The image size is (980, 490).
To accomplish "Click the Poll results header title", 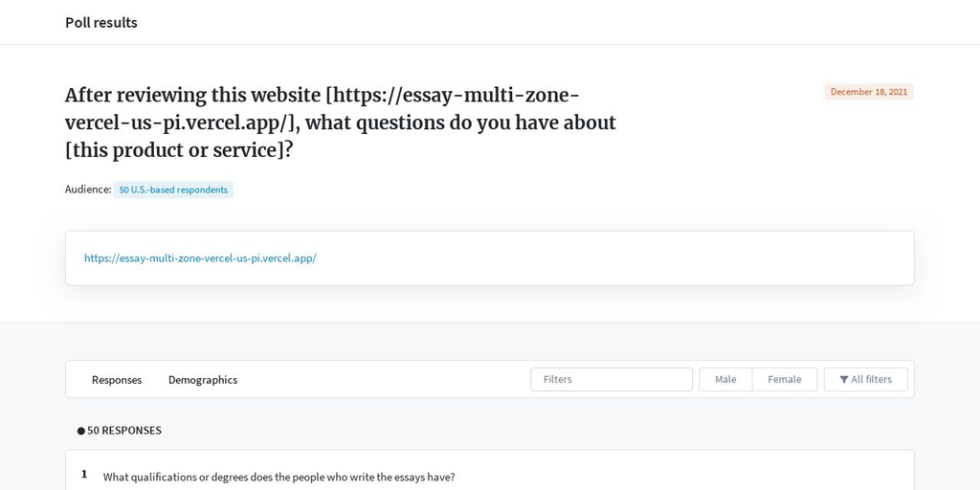I will coord(101,23).
